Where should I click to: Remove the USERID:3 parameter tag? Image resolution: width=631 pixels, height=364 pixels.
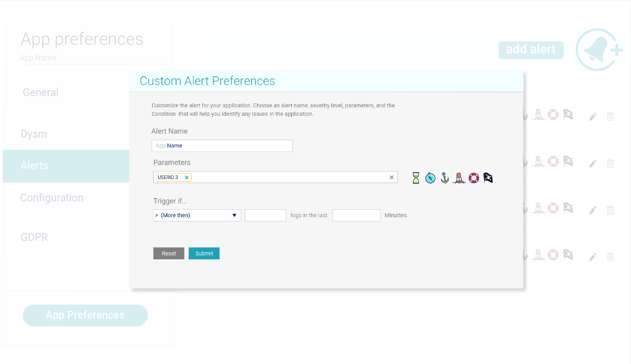[186, 177]
